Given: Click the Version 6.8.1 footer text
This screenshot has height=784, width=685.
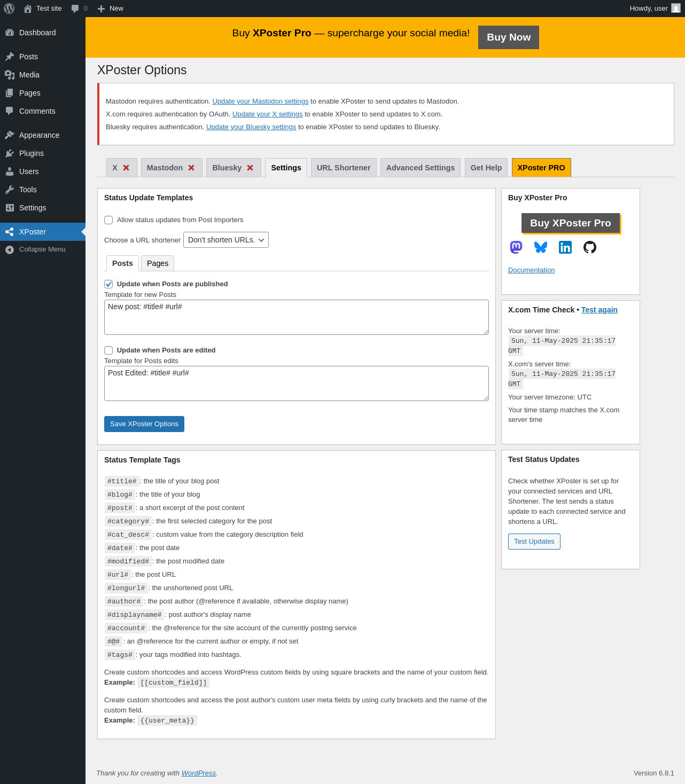Looking at the screenshot, I should coord(654,773).
